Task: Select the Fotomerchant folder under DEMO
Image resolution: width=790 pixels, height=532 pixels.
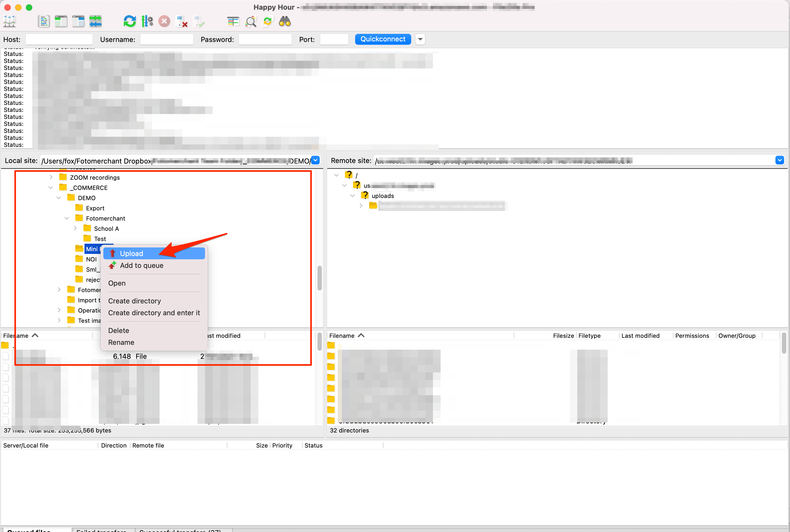Action: coord(105,218)
